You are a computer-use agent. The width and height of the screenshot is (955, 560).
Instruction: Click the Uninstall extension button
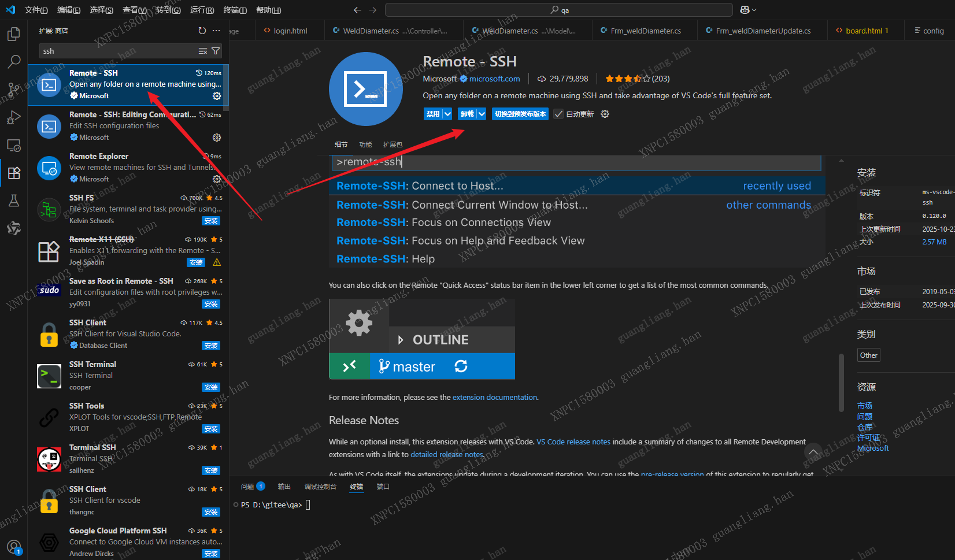(467, 114)
